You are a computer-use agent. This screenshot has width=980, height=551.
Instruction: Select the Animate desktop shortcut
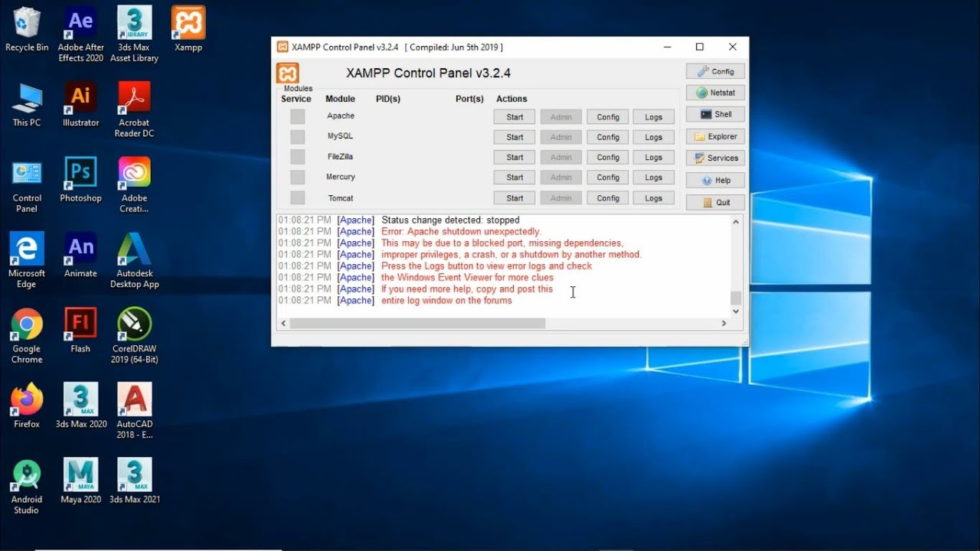(80, 256)
